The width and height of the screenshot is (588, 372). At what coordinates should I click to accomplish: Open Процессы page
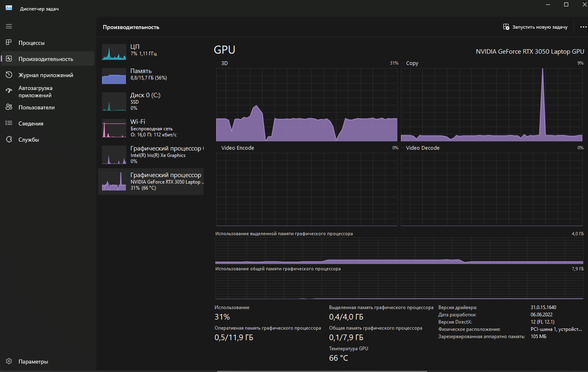click(x=48, y=42)
